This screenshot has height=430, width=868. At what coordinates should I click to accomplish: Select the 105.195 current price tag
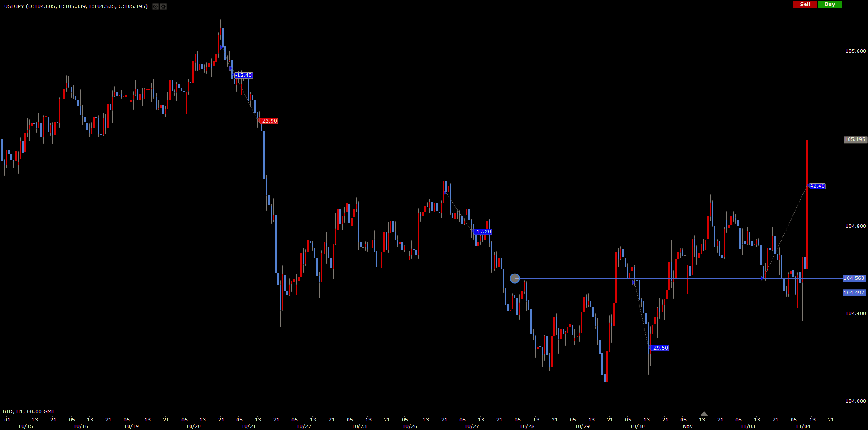pyautogui.click(x=855, y=140)
